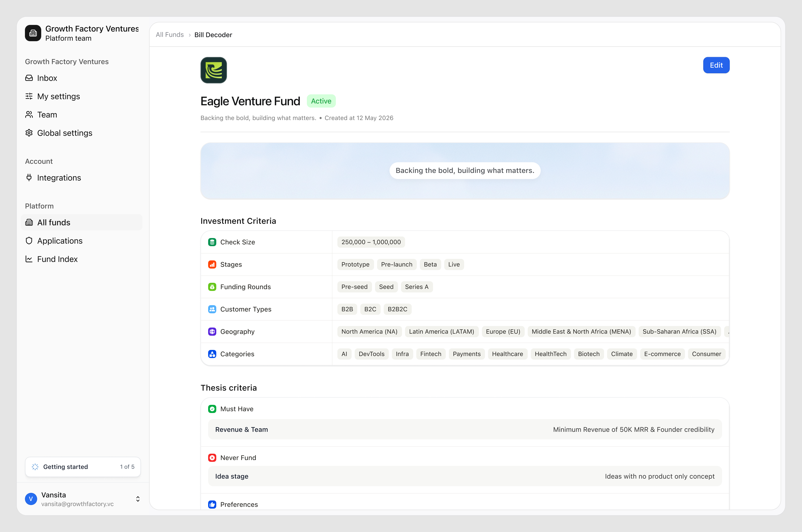Click the E-commerce category chip

[662, 354]
